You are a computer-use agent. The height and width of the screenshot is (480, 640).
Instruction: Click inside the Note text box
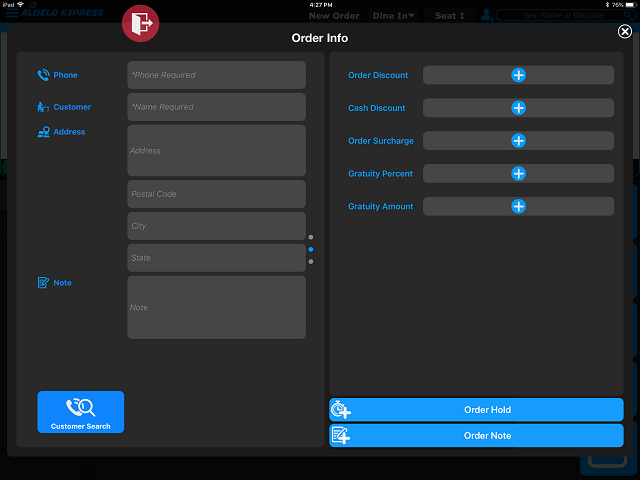(216, 307)
